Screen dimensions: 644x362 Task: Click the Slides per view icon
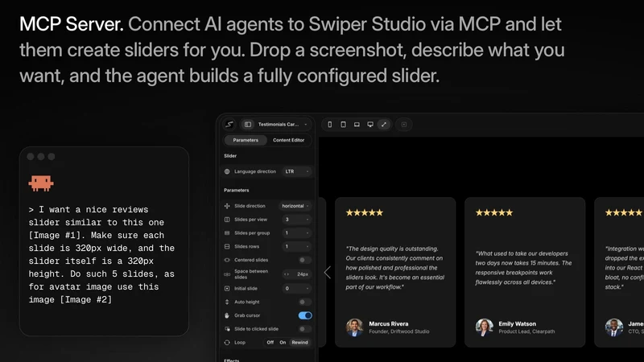click(227, 220)
